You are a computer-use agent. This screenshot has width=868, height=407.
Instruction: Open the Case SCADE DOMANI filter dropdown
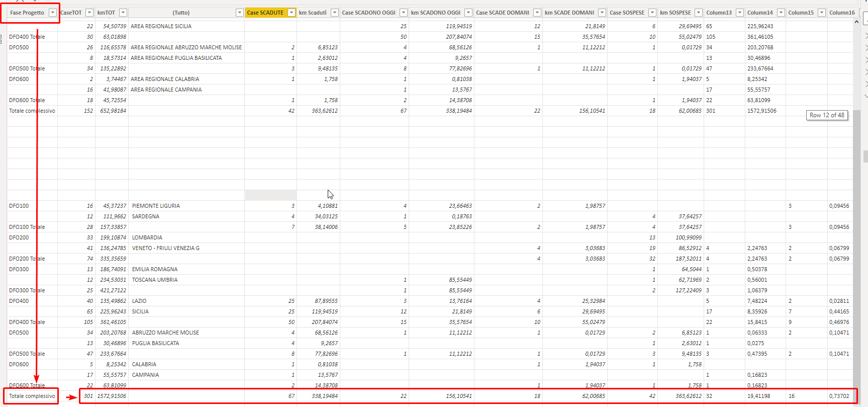(x=537, y=13)
